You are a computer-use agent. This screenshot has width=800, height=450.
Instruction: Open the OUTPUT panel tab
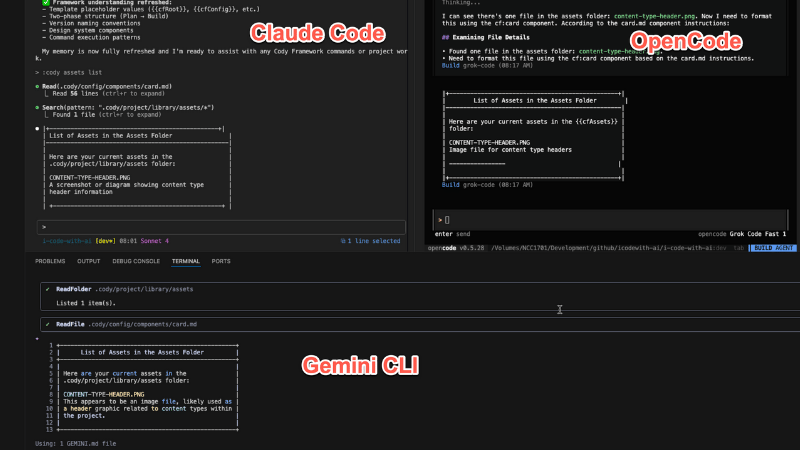pyautogui.click(x=89, y=261)
